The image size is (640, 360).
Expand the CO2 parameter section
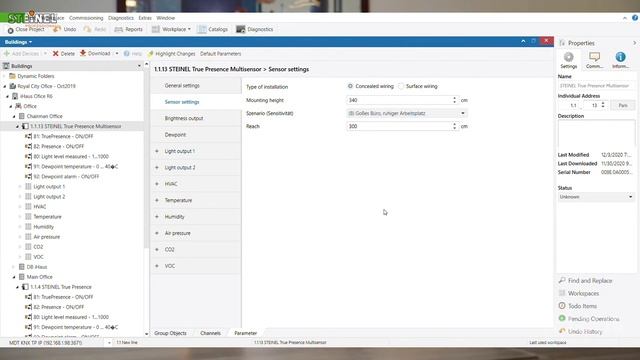pyautogui.click(x=157, y=249)
